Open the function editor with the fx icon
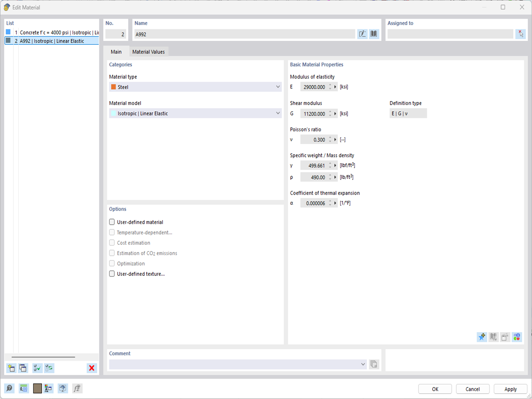This screenshot has height=399, width=532. pyautogui.click(x=77, y=388)
